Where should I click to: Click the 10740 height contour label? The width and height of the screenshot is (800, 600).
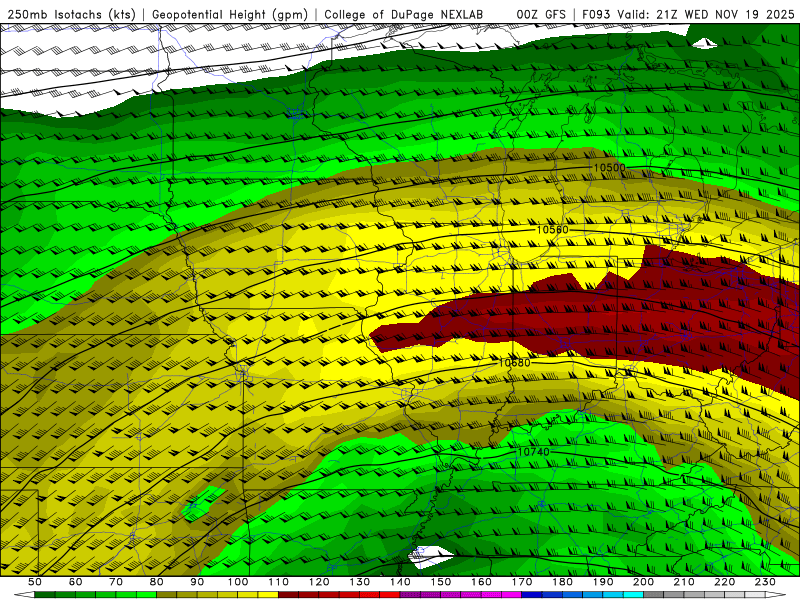[533, 452]
